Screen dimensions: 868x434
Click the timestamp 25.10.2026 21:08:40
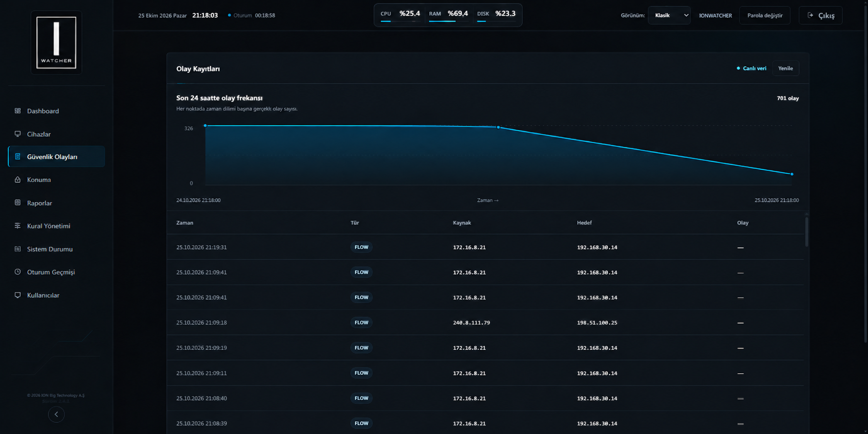pos(202,398)
